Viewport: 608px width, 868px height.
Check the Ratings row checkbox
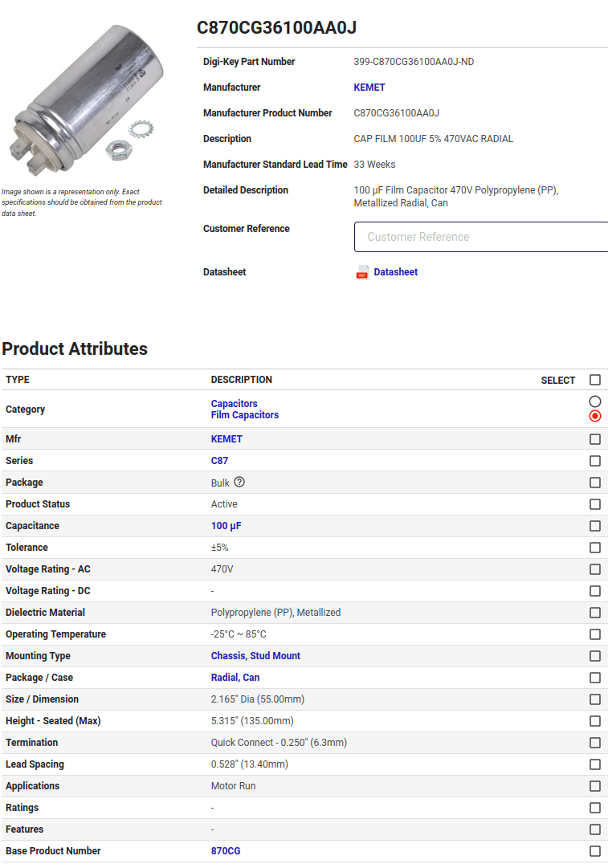pos(595,808)
